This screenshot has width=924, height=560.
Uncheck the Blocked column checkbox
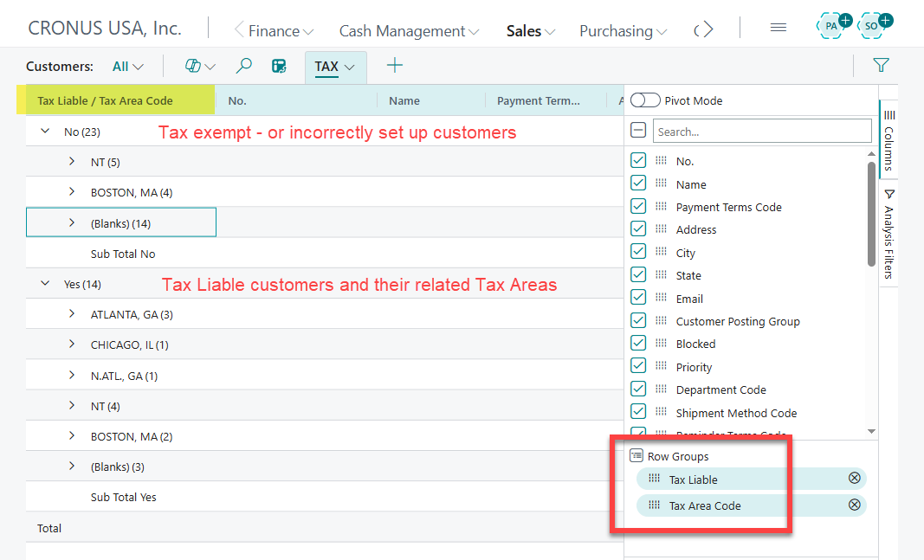638,343
